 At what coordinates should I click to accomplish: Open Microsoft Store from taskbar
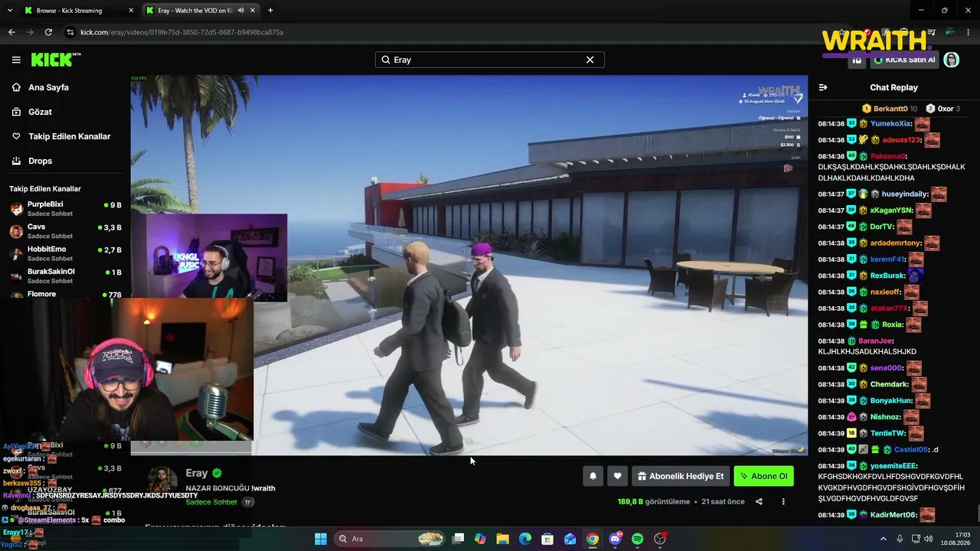pyautogui.click(x=547, y=539)
